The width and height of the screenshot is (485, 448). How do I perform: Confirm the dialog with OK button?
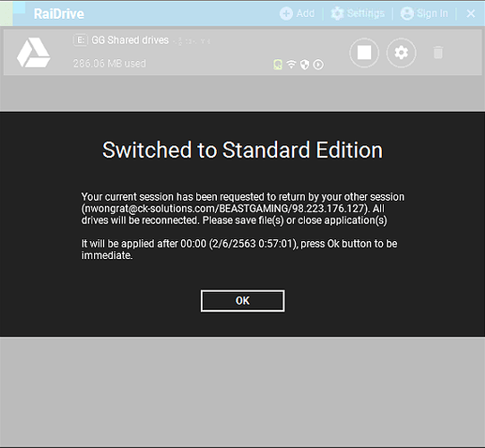click(242, 301)
